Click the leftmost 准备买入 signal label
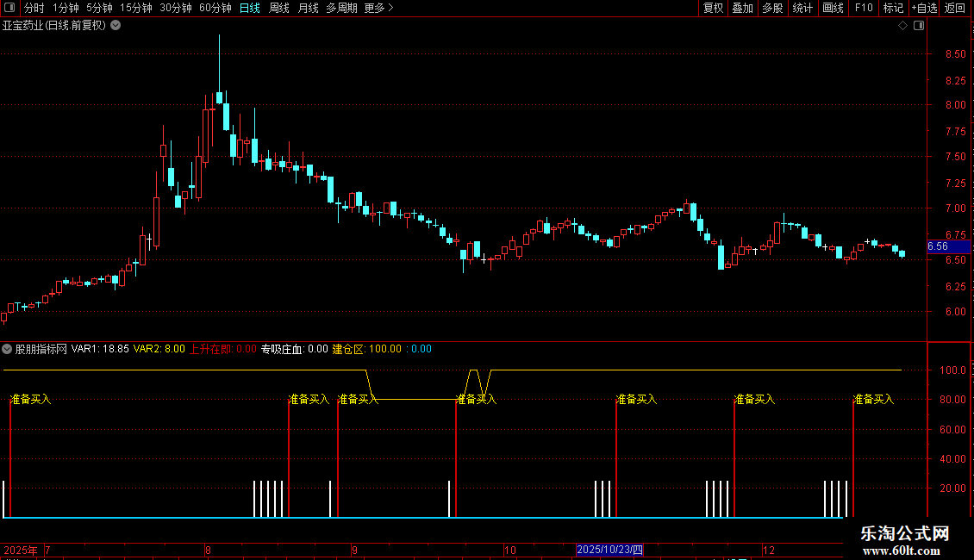The image size is (974, 560). (30, 399)
